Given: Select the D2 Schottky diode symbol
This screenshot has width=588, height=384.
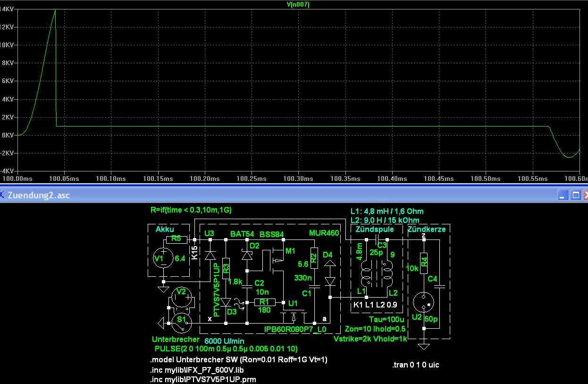Looking at the screenshot, I should pyautogui.click(x=247, y=255).
